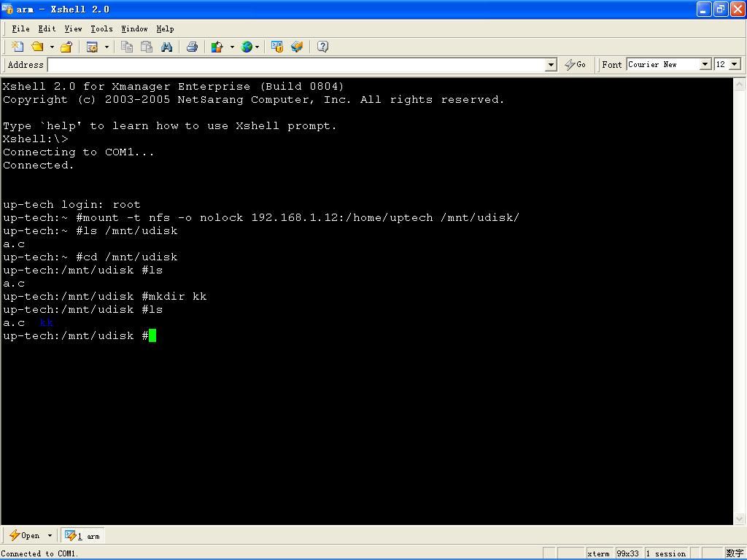Click the 'Connected to COM1.' status bar text
This screenshot has height=560, width=747.
click(x=39, y=554)
